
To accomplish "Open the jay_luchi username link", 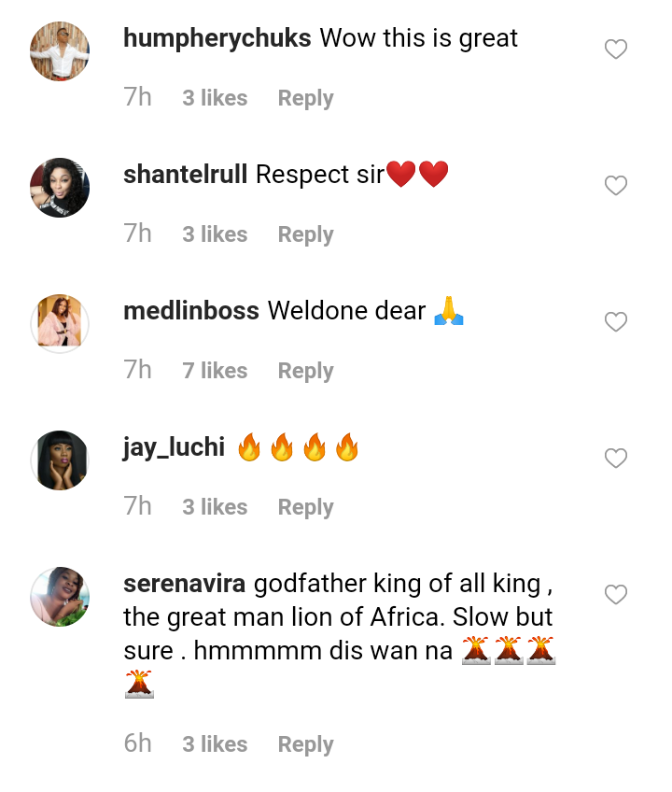I will click(x=174, y=447).
